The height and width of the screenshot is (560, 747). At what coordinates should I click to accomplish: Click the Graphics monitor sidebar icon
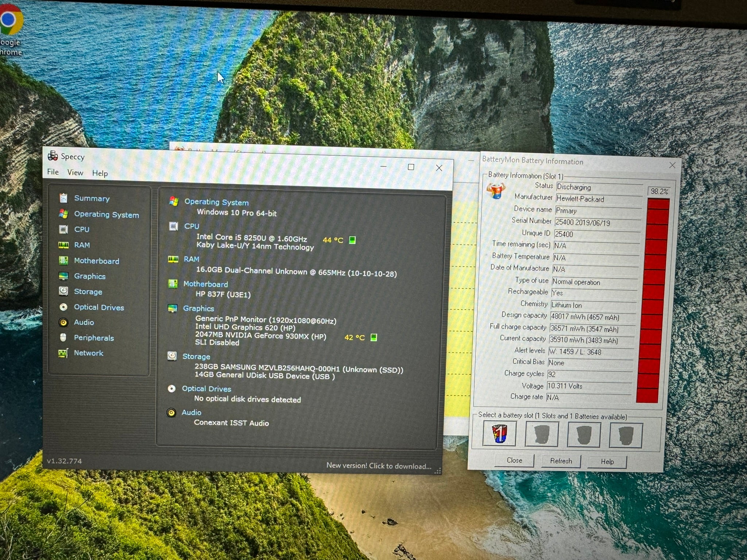(63, 276)
